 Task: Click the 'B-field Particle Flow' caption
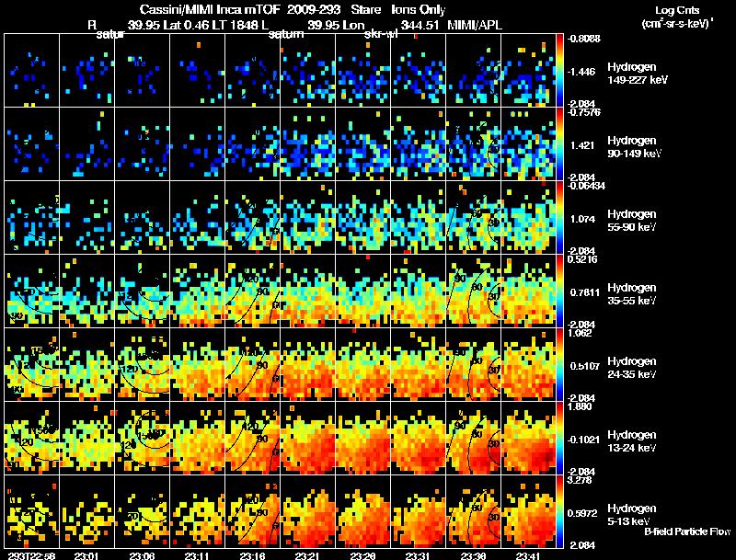point(687,531)
